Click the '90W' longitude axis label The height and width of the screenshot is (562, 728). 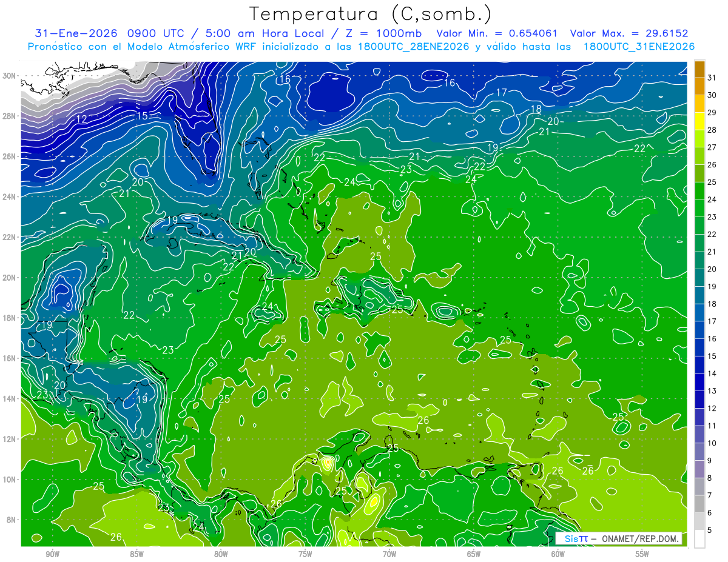tap(52, 554)
